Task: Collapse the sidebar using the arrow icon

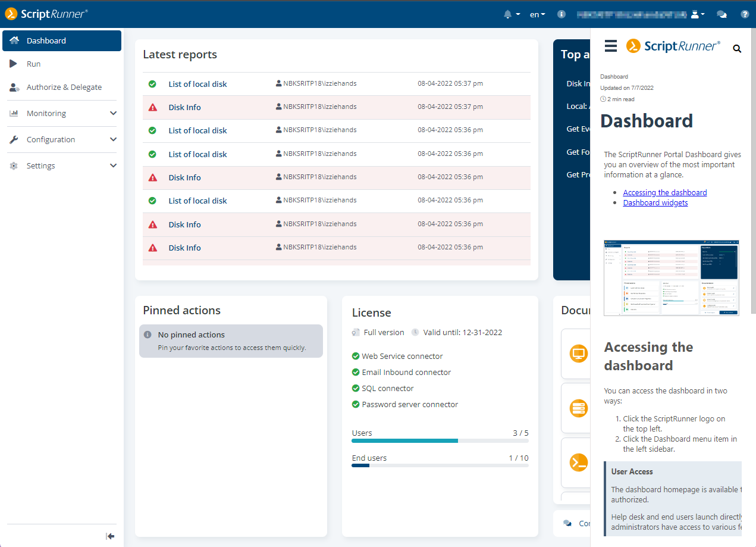Action: pyautogui.click(x=110, y=536)
